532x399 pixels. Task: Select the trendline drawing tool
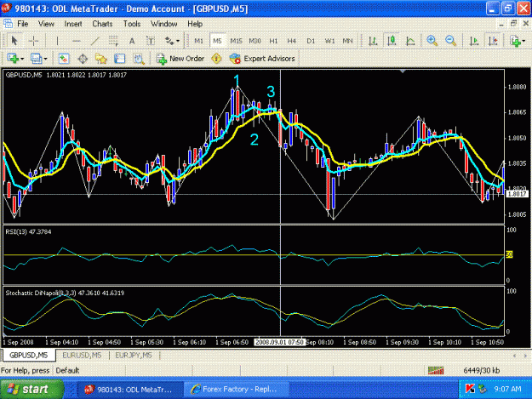pos(94,41)
